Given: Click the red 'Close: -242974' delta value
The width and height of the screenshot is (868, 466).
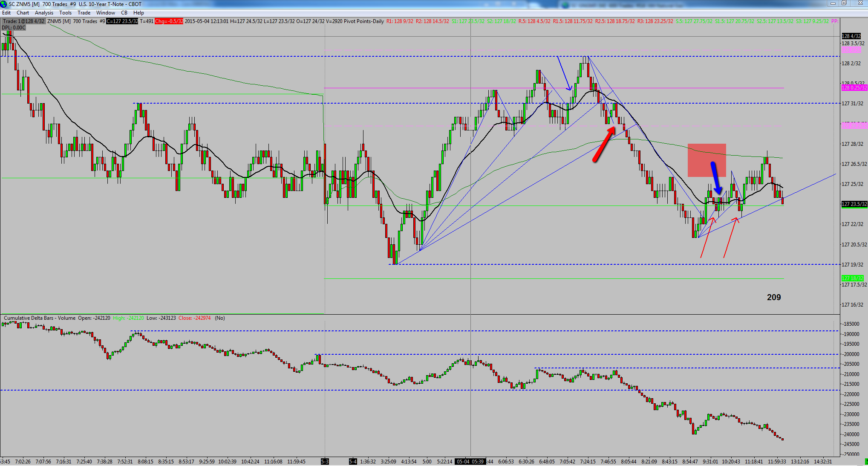Looking at the screenshot, I should click(195, 318).
